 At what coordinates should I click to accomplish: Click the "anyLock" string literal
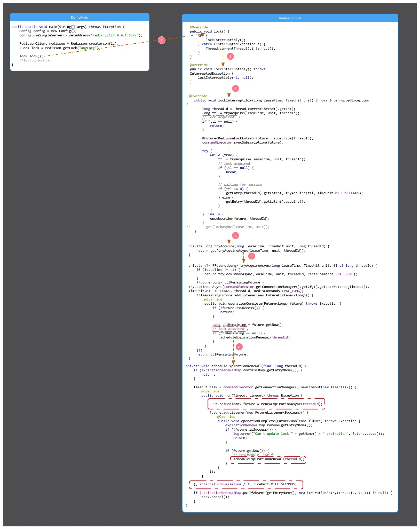tap(88, 48)
